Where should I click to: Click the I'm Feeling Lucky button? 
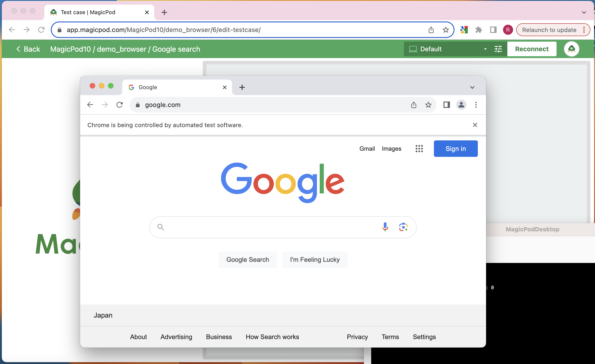point(315,259)
